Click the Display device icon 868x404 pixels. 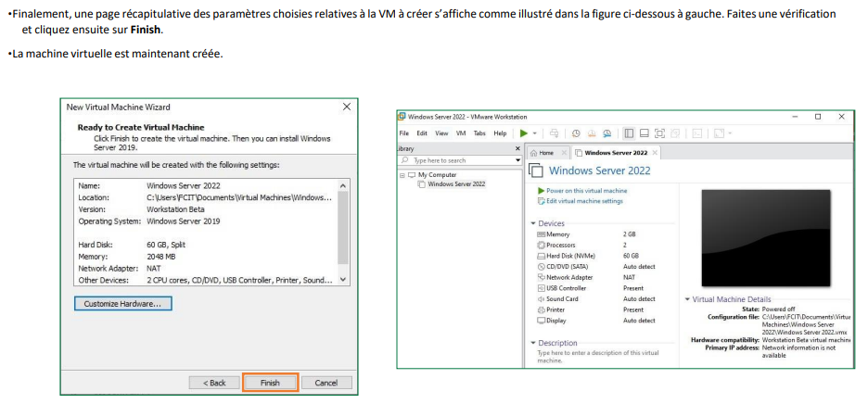click(x=542, y=321)
